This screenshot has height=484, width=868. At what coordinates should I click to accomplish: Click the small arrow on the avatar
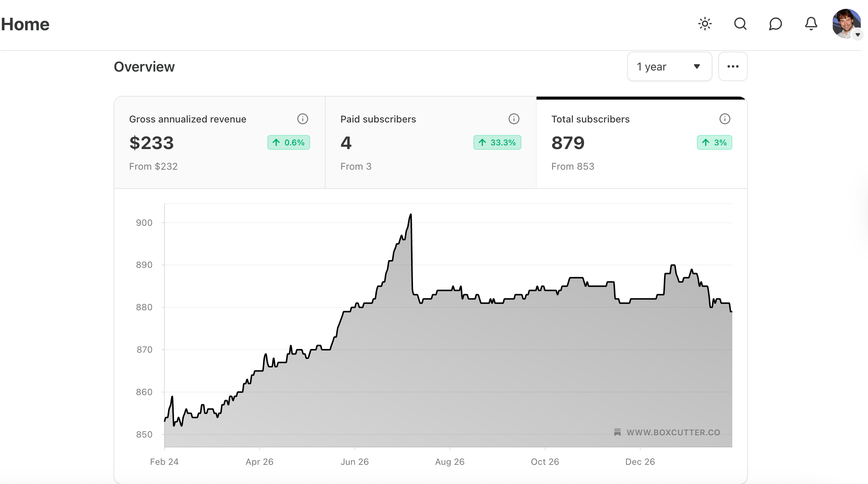(858, 35)
